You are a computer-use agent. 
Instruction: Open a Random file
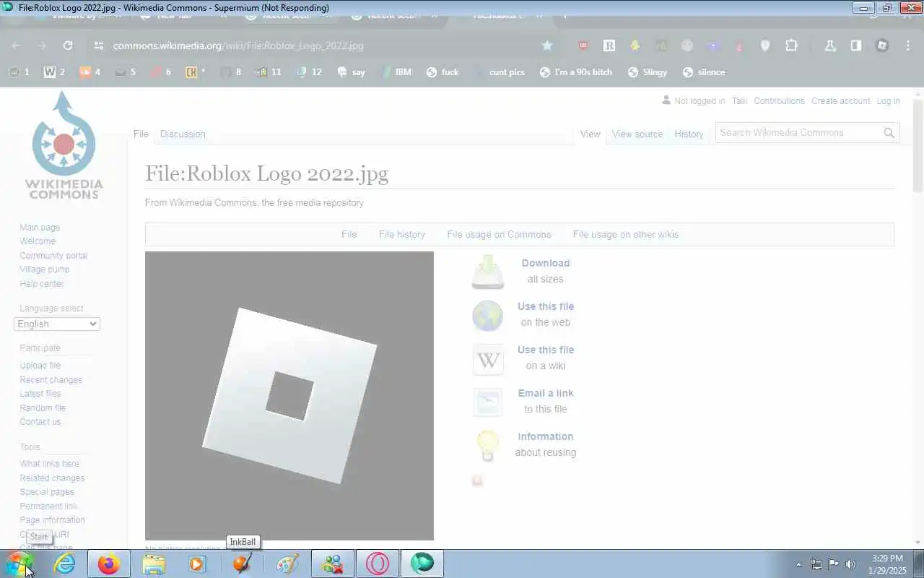(x=43, y=408)
